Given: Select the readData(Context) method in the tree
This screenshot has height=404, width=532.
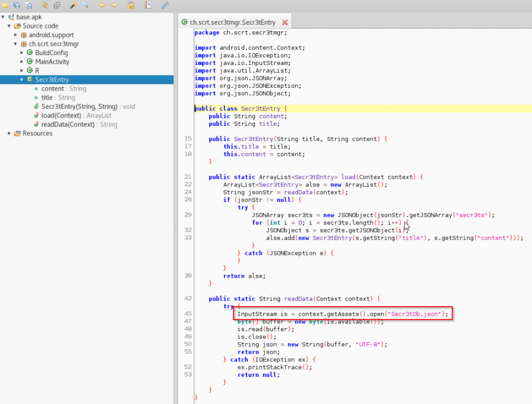Looking at the screenshot, I should pos(67,124).
